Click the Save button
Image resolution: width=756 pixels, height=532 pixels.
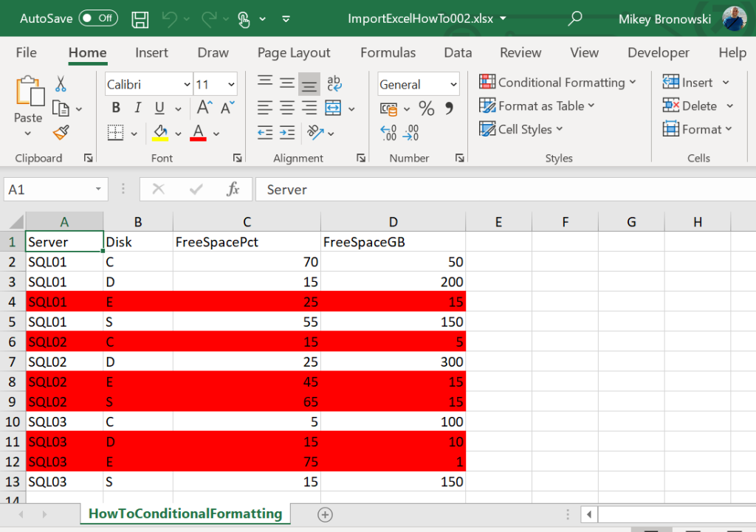coord(140,18)
